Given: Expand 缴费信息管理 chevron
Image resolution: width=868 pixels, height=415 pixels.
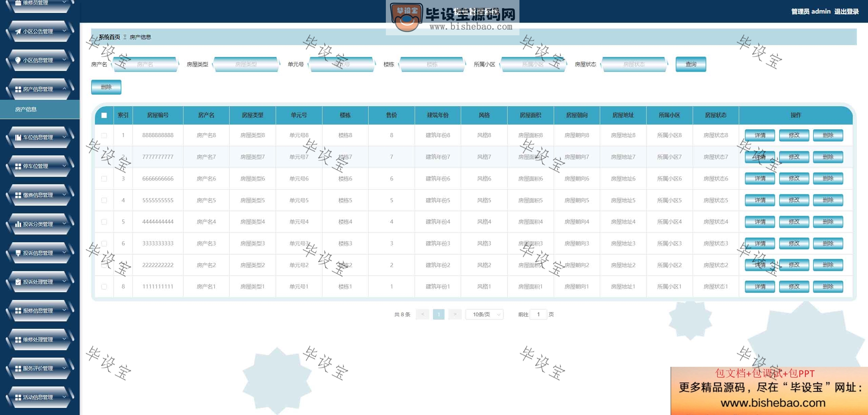Looking at the screenshot, I should click(x=64, y=195).
